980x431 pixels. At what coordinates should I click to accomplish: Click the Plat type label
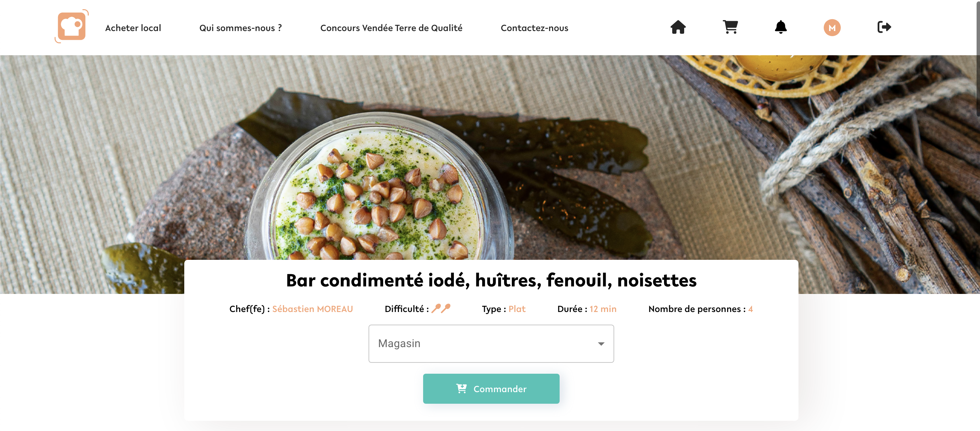[517, 309]
